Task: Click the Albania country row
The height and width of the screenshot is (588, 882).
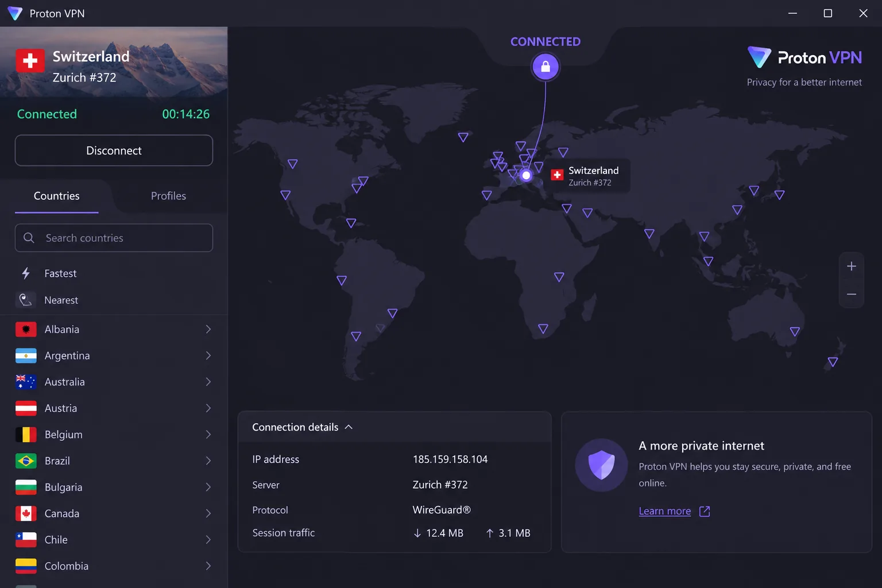Action: pyautogui.click(x=114, y=329)
